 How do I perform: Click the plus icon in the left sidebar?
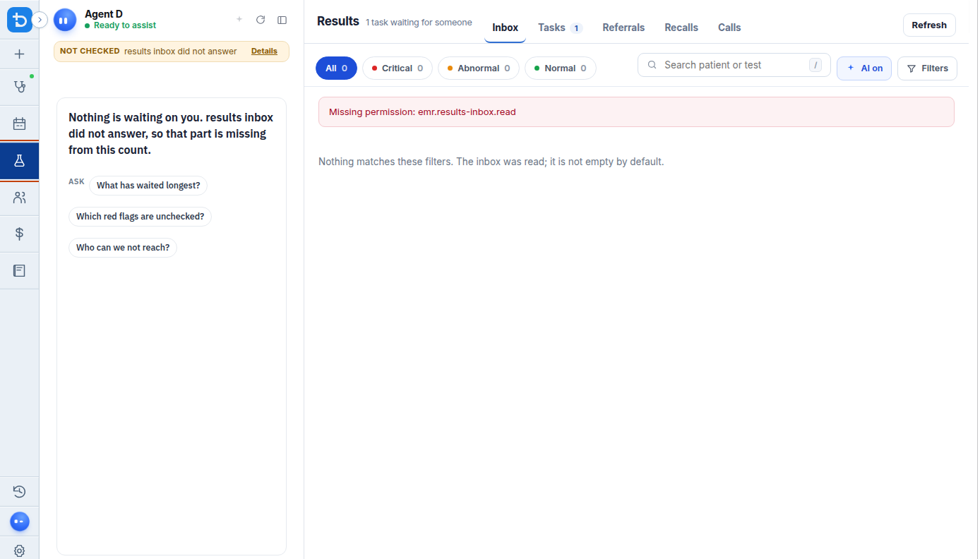(19, 54)
